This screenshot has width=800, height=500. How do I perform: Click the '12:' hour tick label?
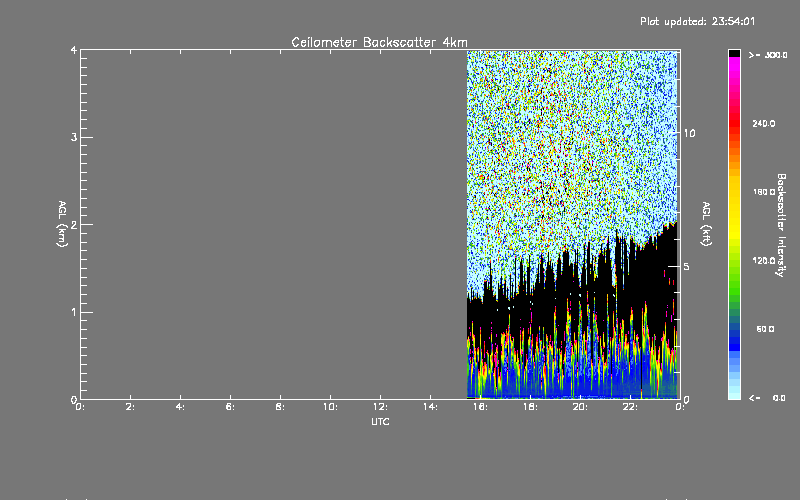[380, 407]
